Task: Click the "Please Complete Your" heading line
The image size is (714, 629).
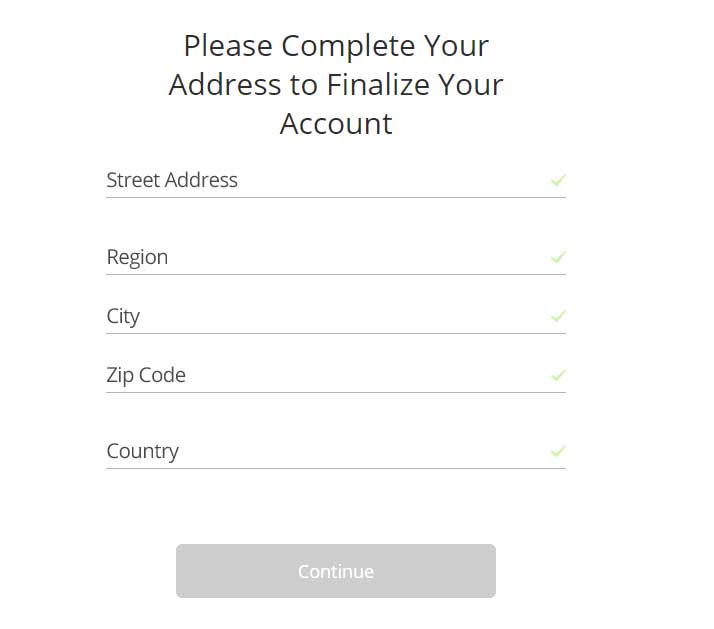Action: (x=336, y=46)
